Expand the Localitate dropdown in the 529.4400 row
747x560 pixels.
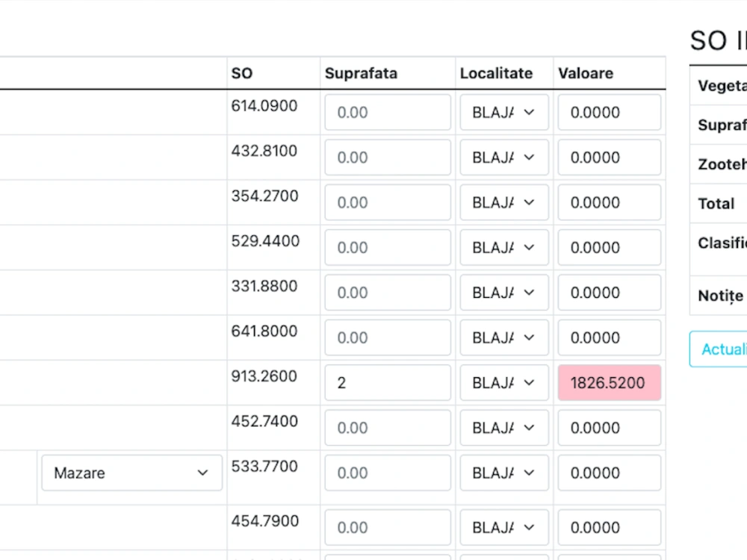click(x=504, y=248)
